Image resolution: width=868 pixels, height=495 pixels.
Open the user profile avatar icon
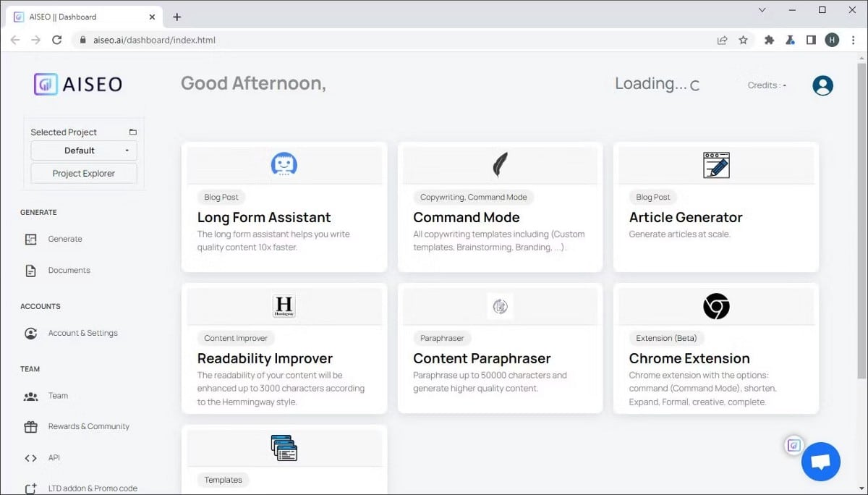[x=822, y=85]
